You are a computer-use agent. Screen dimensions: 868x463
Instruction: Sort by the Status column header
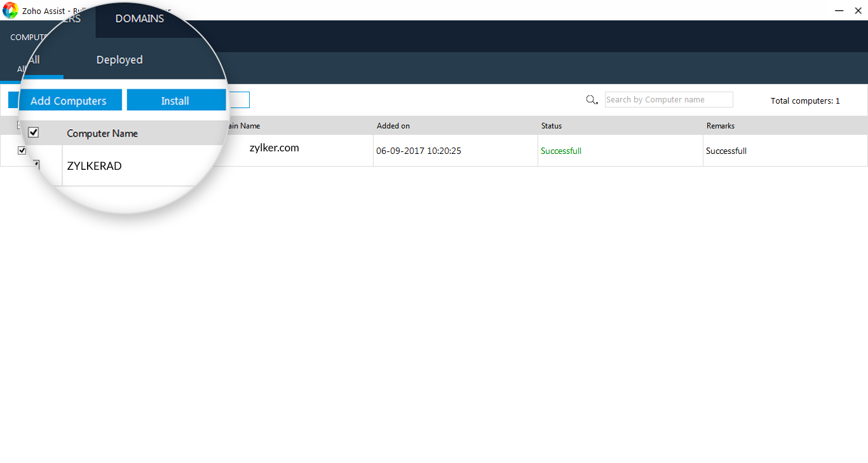tap(552, 126)
